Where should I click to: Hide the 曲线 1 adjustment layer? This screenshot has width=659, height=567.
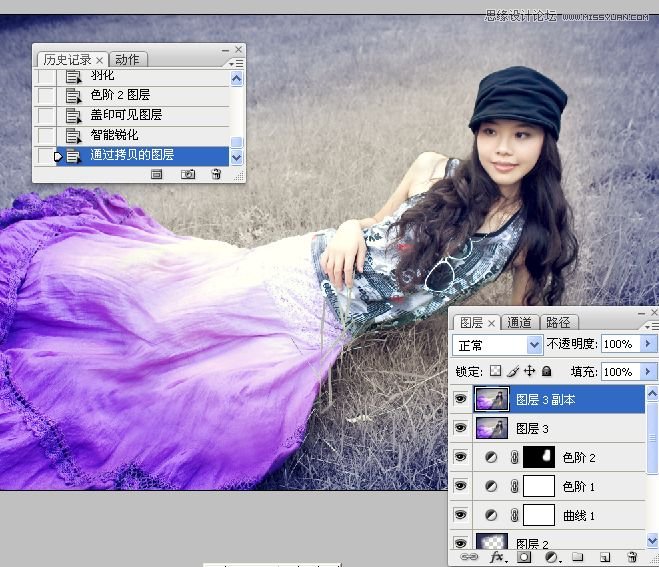coord(461,515)
